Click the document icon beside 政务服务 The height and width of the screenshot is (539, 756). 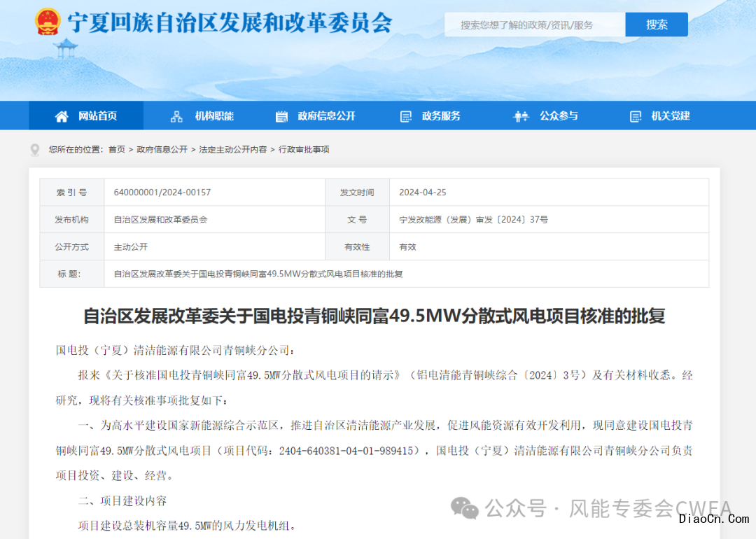click(406, 116)
